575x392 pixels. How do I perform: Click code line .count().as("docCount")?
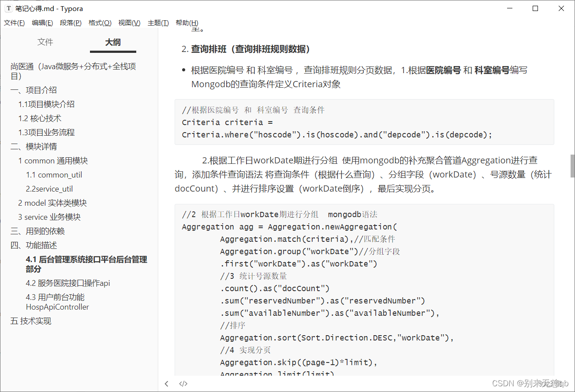tap(275, 288)
